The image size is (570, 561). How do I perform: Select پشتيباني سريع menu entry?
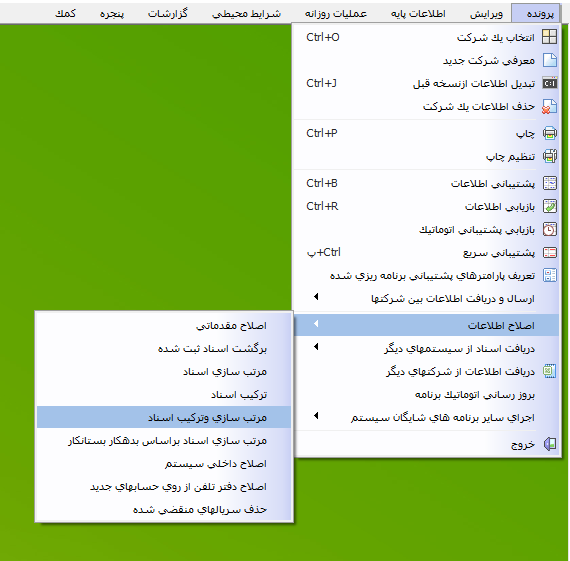(x=426, y=252)
